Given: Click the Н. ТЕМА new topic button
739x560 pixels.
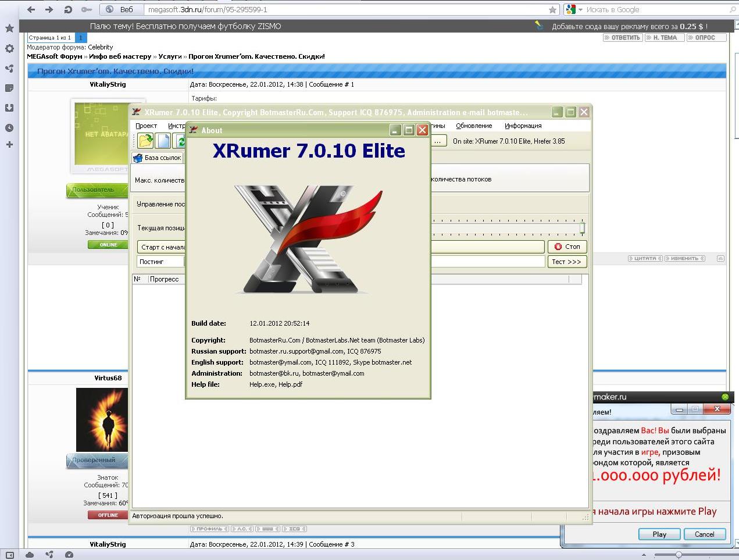Looking at the screenshot, I should tap(665, 37).
